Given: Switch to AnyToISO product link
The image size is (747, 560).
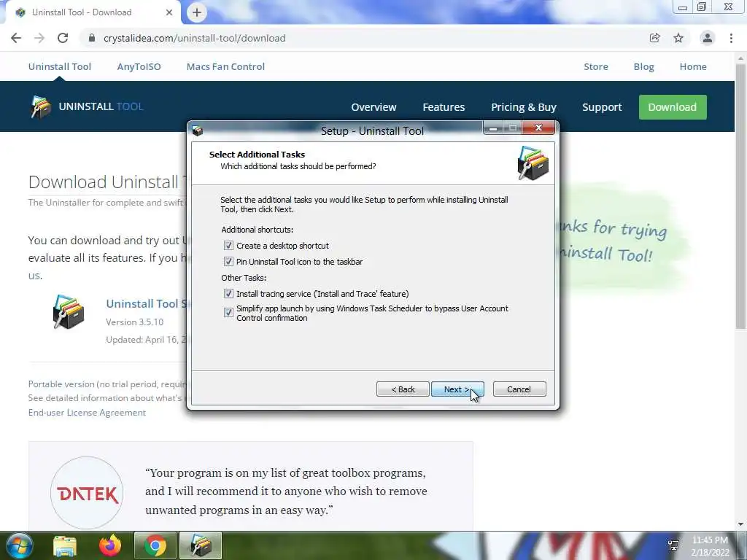Looking at the screenshot, I should [139, 66].
